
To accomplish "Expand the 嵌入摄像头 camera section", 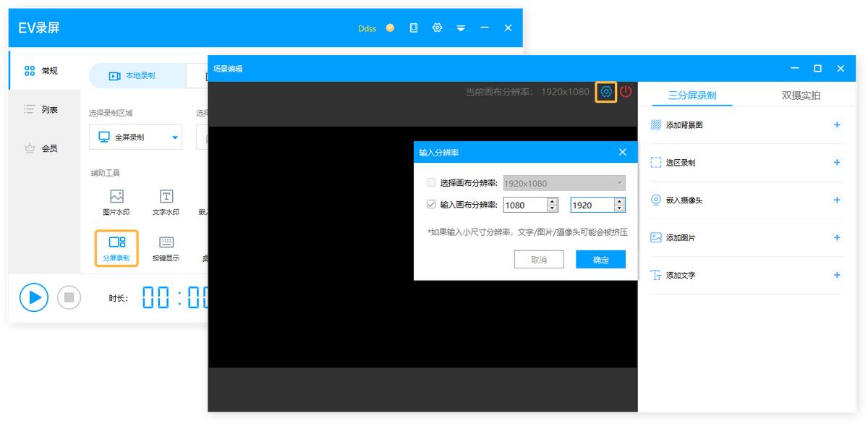I will (x=837, y=200).
